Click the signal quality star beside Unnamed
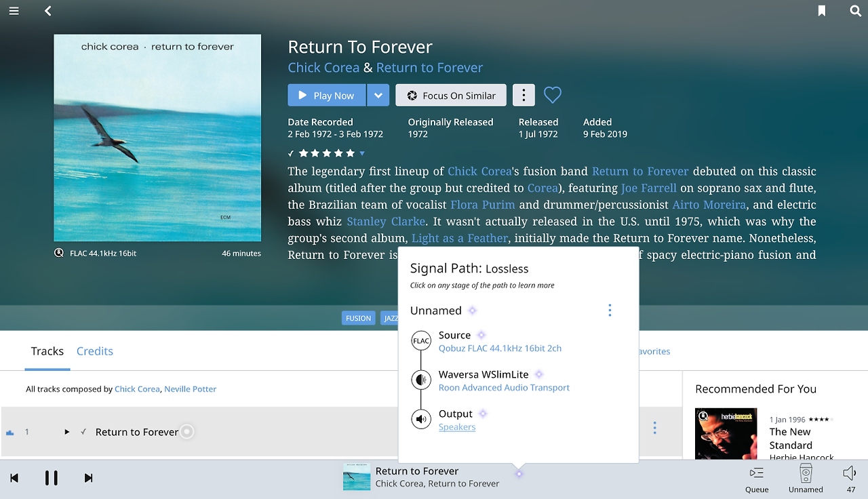 click(472, 311)
